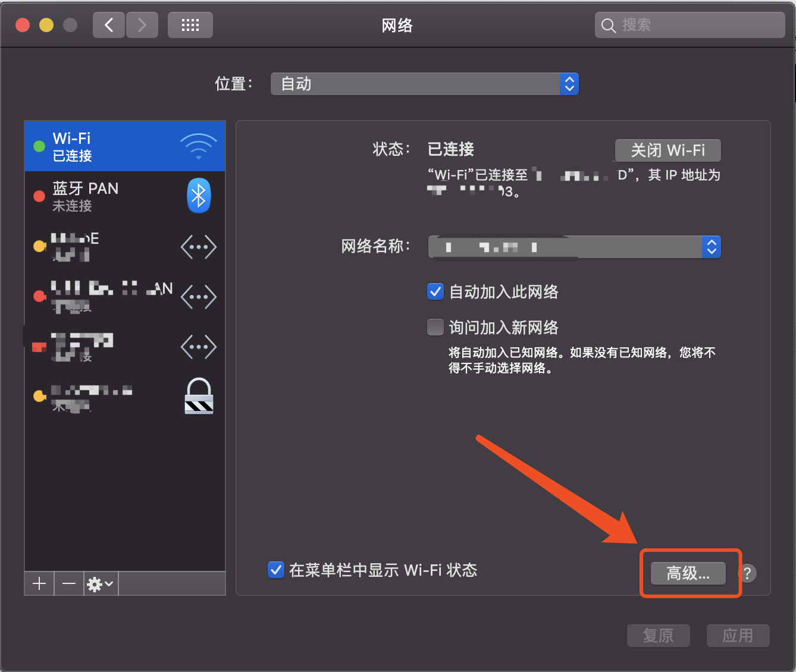Open the gear action menu
This screenshot has height=672, width=796.
(x=101, y=584)
